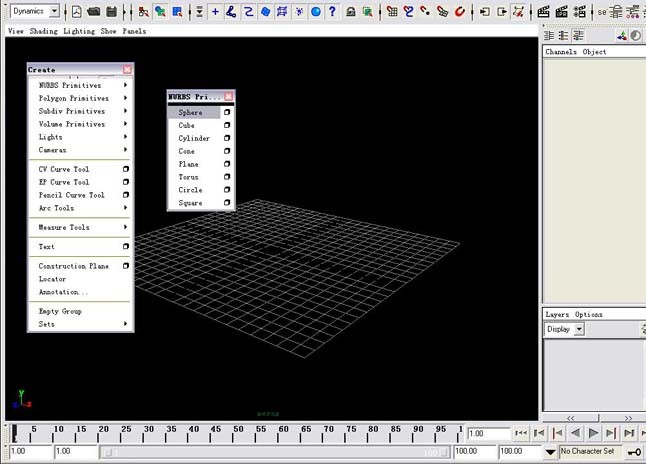Toggle the joints selection mask icon

click(x=232, y=12)
